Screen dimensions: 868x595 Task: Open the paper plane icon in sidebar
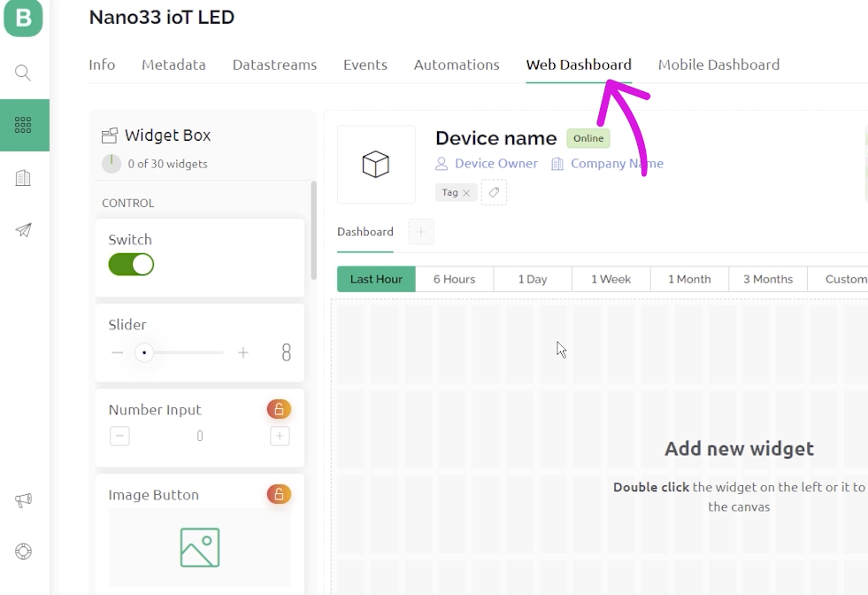(x=23, y=230)
